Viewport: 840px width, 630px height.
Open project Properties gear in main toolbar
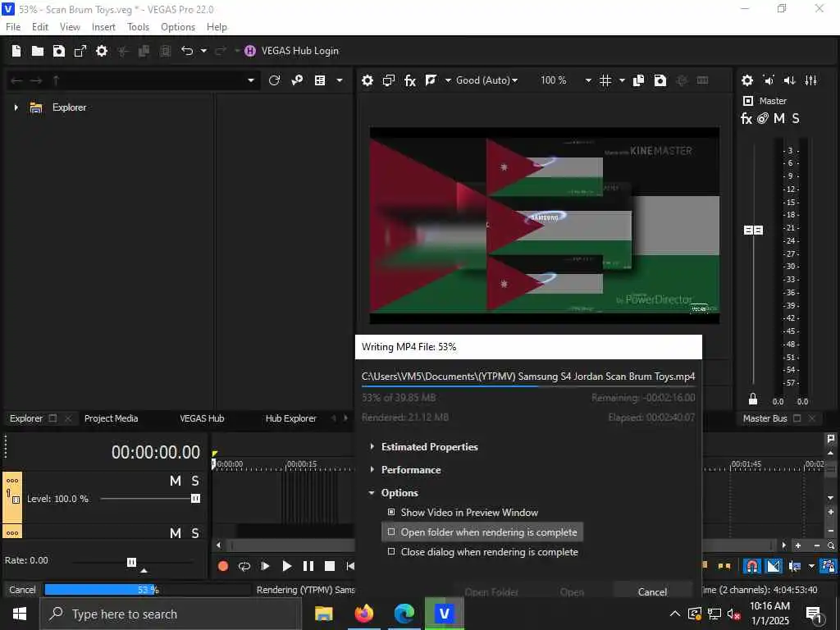tap(102, 51)
